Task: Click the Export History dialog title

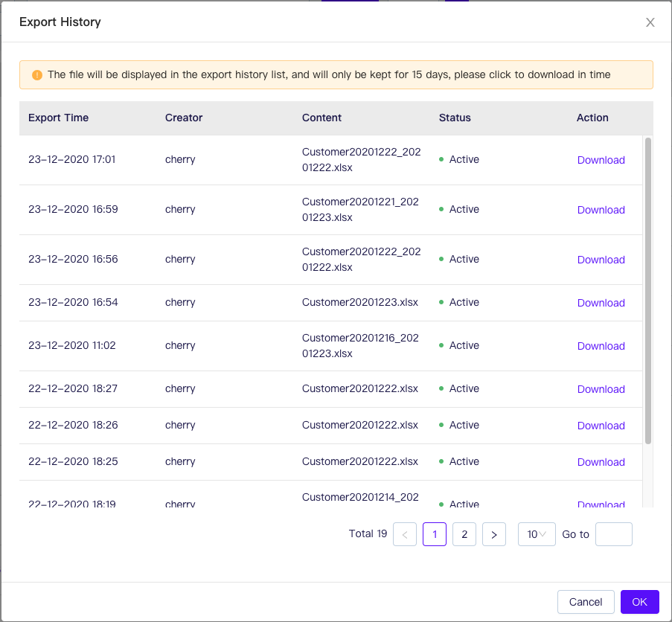Action: [60, 22]
